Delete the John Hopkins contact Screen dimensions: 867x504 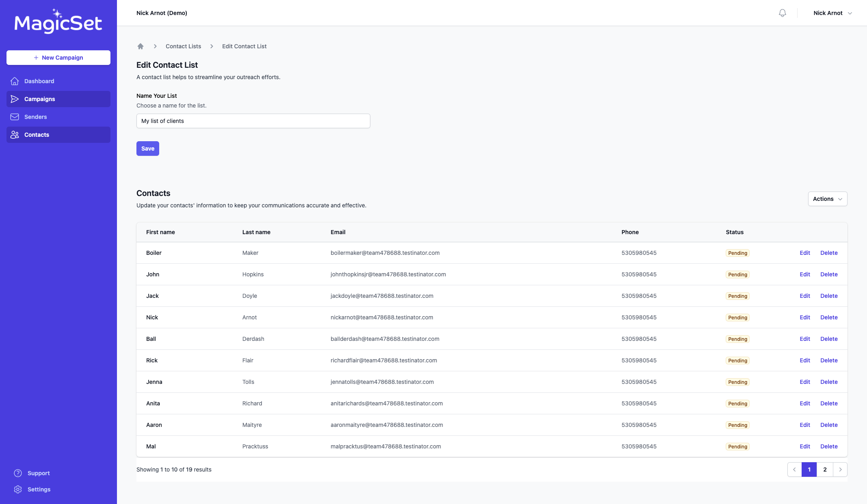coord(829,274)
